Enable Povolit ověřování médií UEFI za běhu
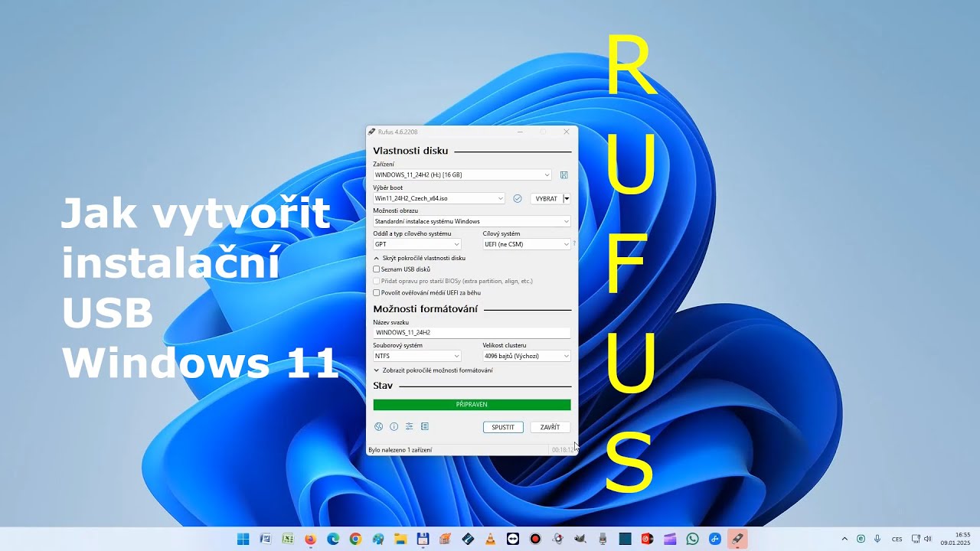Viewport: 980px width, 551px height. (376, 292)
